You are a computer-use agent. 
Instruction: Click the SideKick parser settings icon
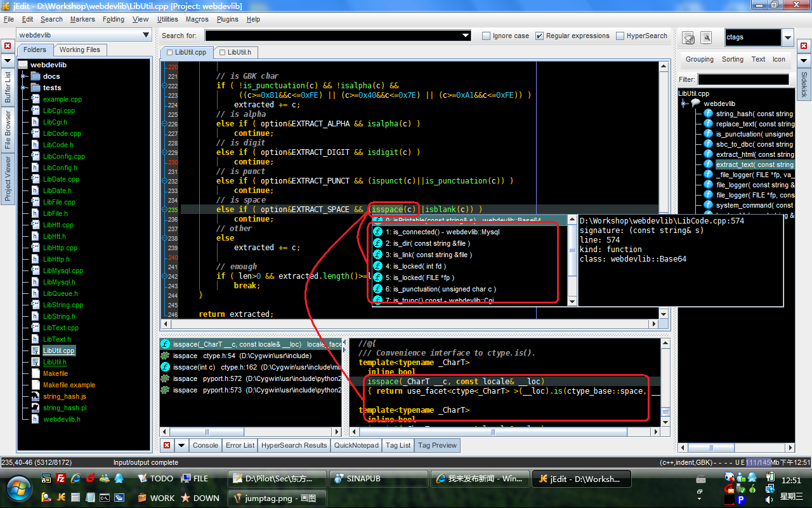coord(706,37)
